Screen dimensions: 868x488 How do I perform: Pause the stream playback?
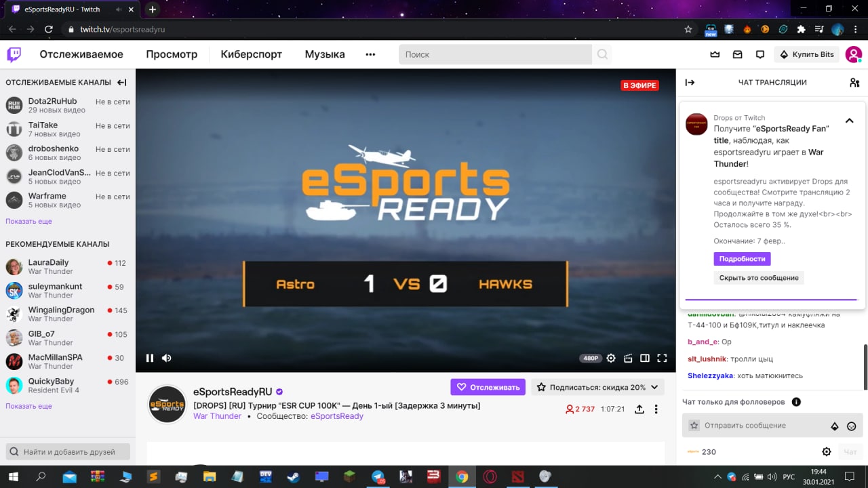(150, 358)
